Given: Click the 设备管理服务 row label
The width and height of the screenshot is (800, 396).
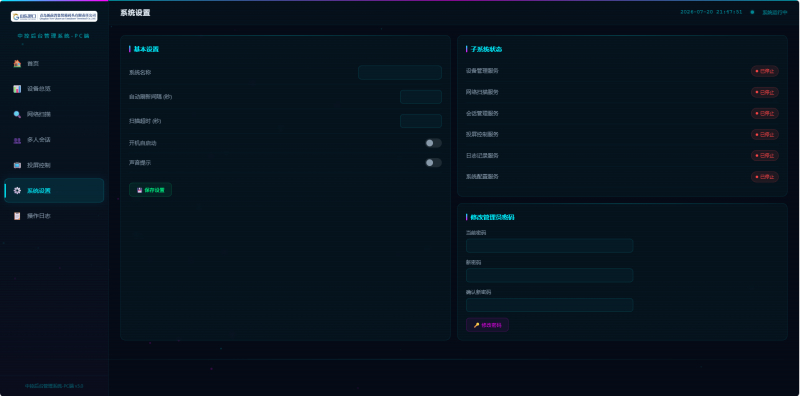Looking at the screenshot, I should click(x=482, y=71).
